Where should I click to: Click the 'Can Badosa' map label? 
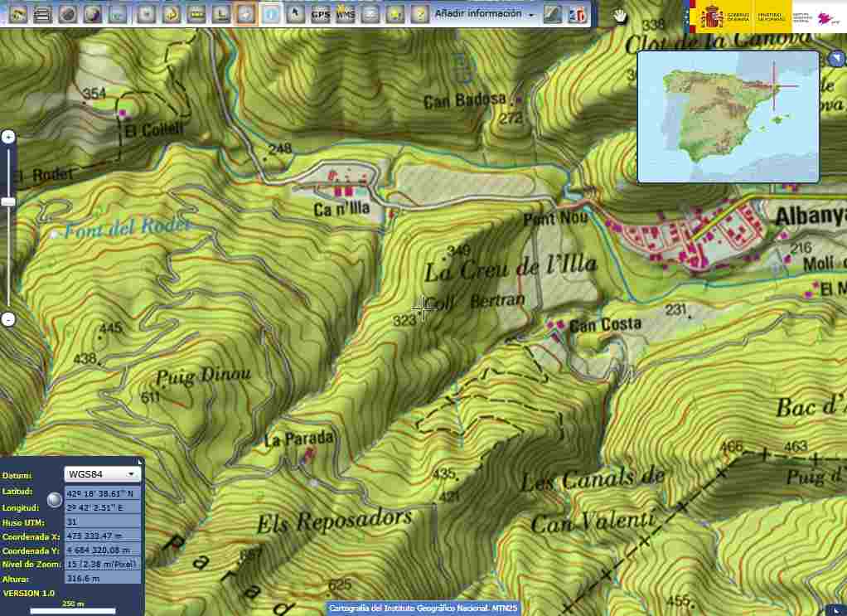[465, 100]
